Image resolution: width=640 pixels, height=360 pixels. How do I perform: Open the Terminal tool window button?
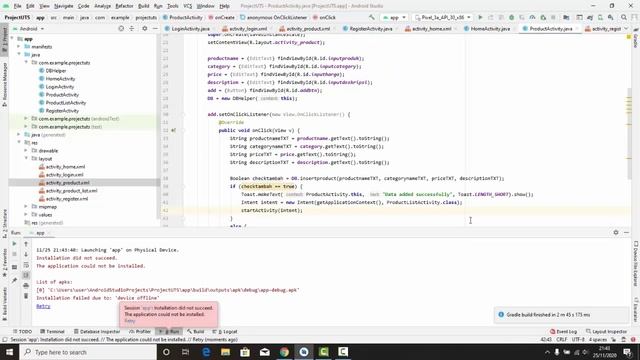point(52,331)
